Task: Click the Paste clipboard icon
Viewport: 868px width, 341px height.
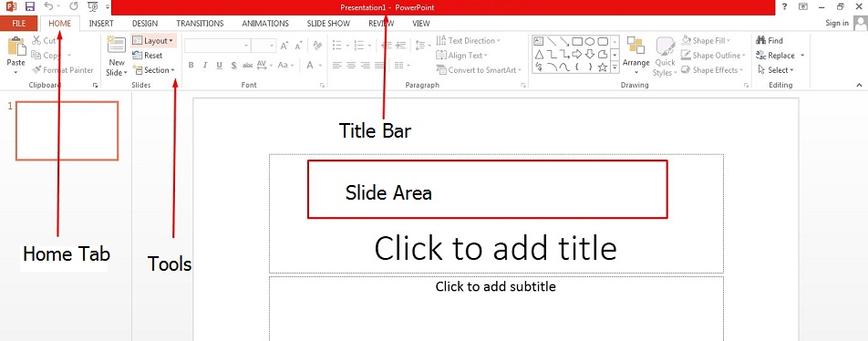Action: click(16, 46)
